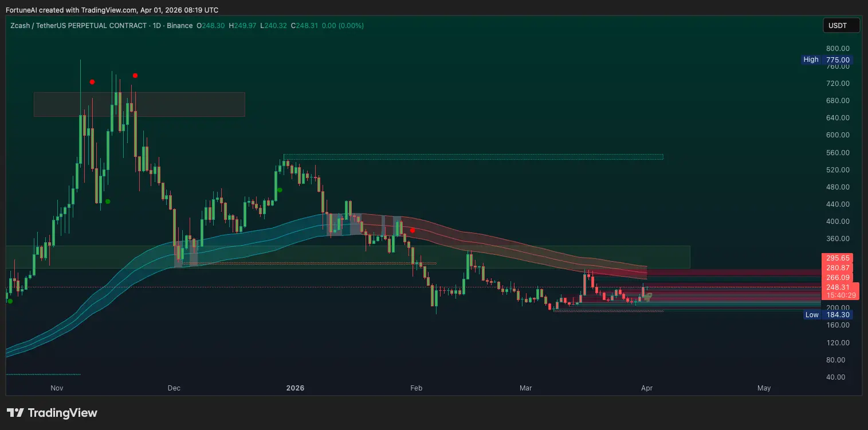Click the Feb label on time axis
Viewport: 868px width, 430px height.
point(417,388)
